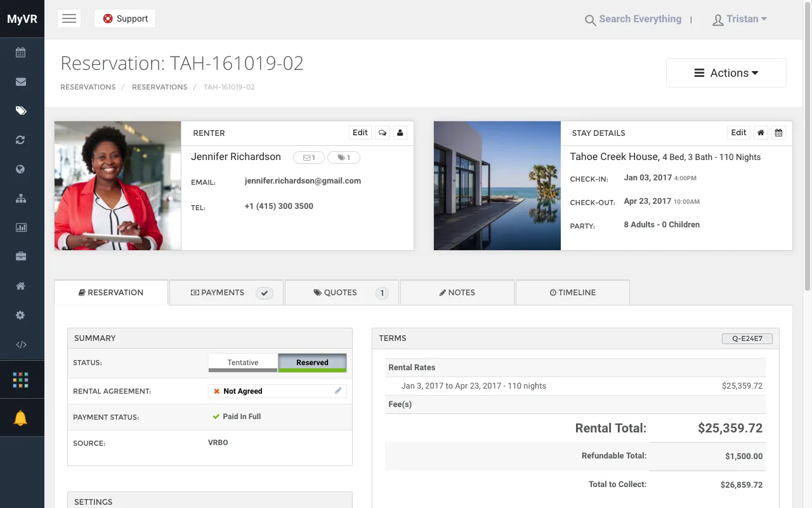Set status to Reserved
The height and width of the screenshot is (508, 812).
312,363
